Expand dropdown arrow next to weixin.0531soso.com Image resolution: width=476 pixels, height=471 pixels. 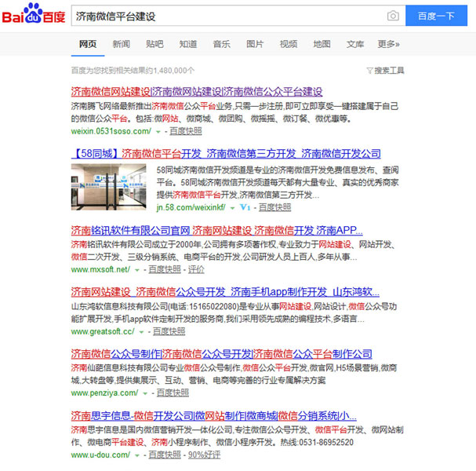[x=158, y=132]
